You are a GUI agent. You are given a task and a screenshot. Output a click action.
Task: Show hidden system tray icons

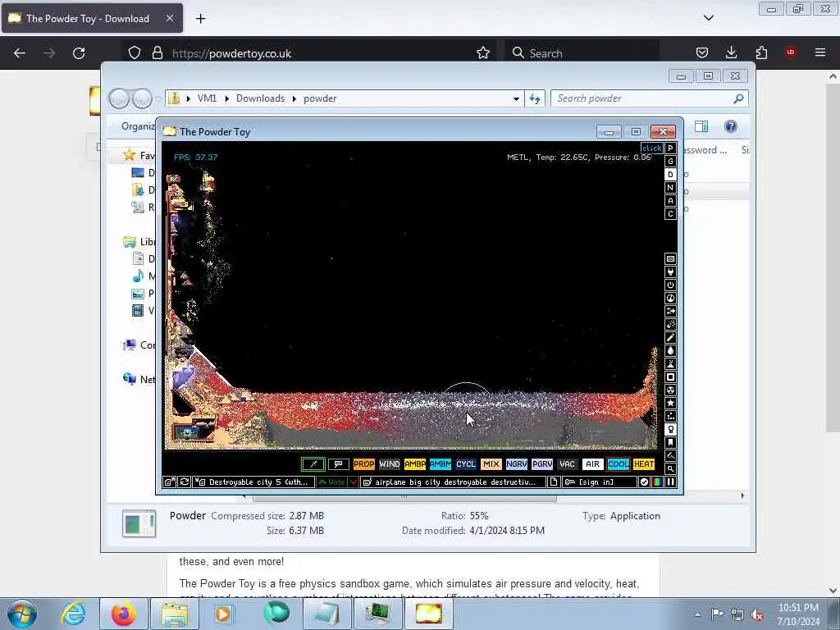point(697,614)
